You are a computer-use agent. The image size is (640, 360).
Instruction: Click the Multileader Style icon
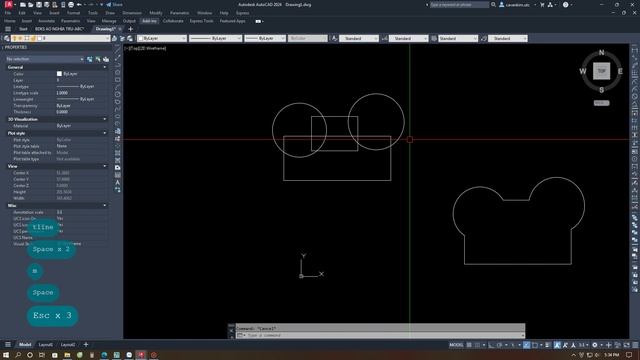tap(484, 38)
